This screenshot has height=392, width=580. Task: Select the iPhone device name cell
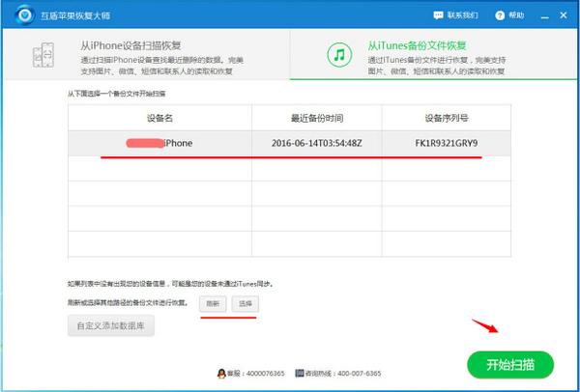(159, 143)
